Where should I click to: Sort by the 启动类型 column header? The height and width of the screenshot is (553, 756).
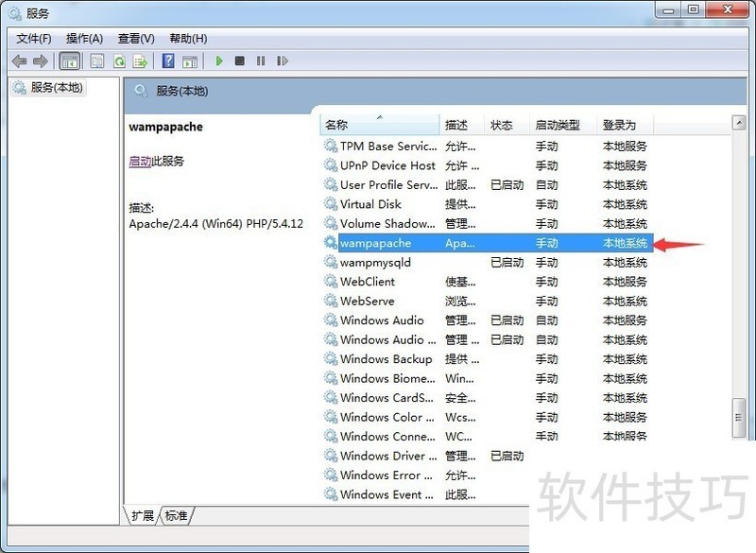[x=558, y=125]
